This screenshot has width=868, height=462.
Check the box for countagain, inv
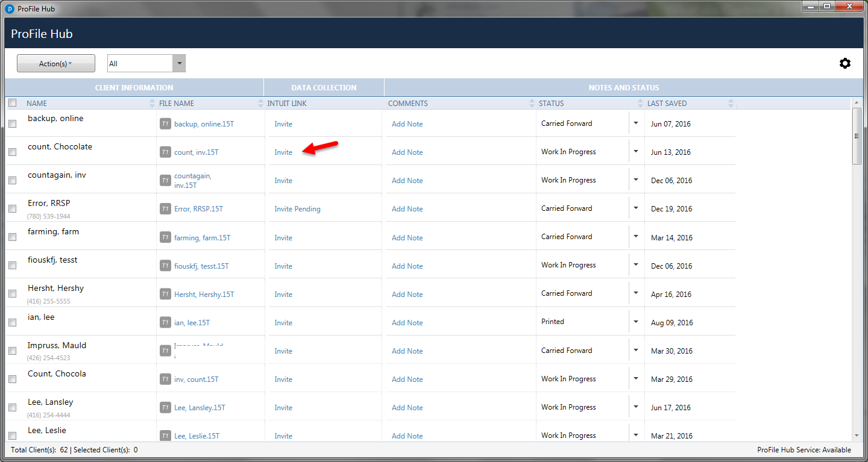(x=12, y=180)
